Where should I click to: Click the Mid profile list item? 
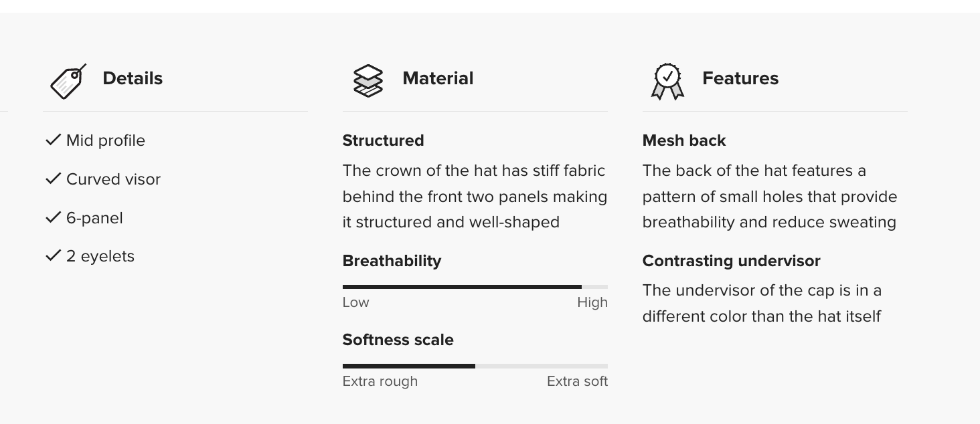(105, 140)
